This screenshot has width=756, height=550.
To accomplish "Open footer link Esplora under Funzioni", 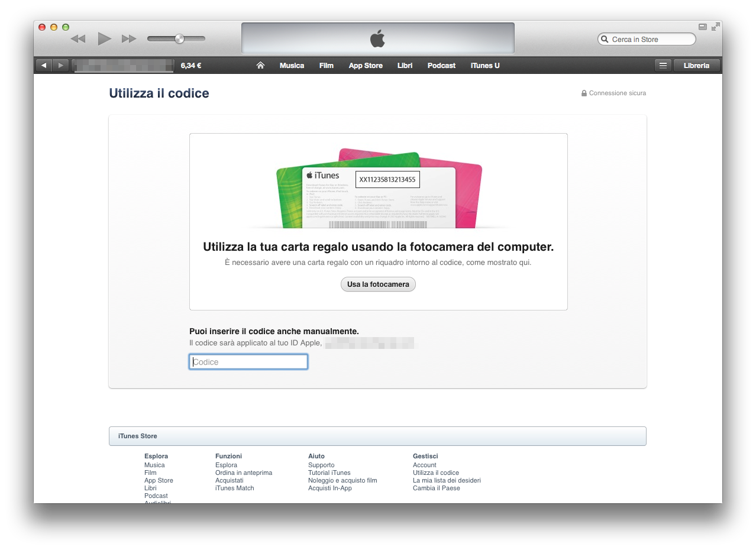I will point(226,465).
